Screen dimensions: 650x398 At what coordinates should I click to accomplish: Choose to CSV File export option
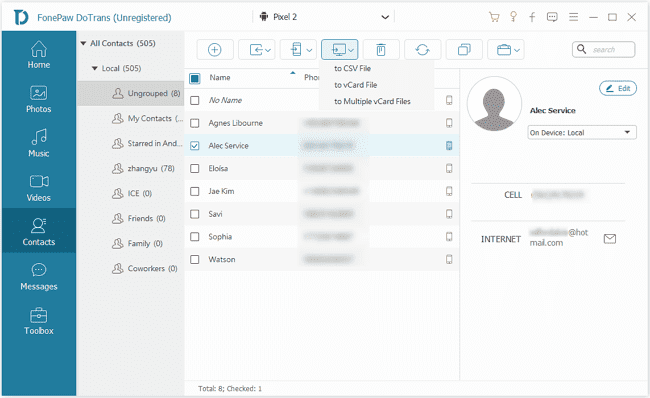click(352, 68)
